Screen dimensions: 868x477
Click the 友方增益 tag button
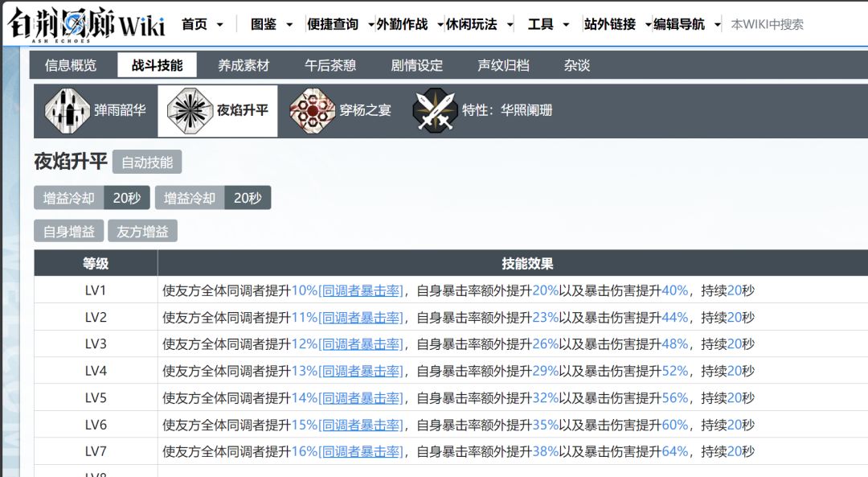click(143, 231)
